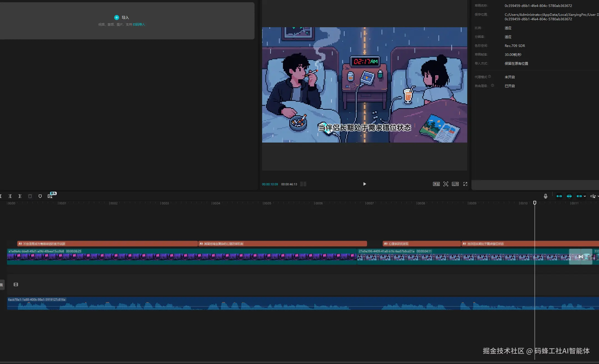Click the zoom-to-fit preview icon
Viewport: 599px width, 364px height.
[x=446, y=184]
